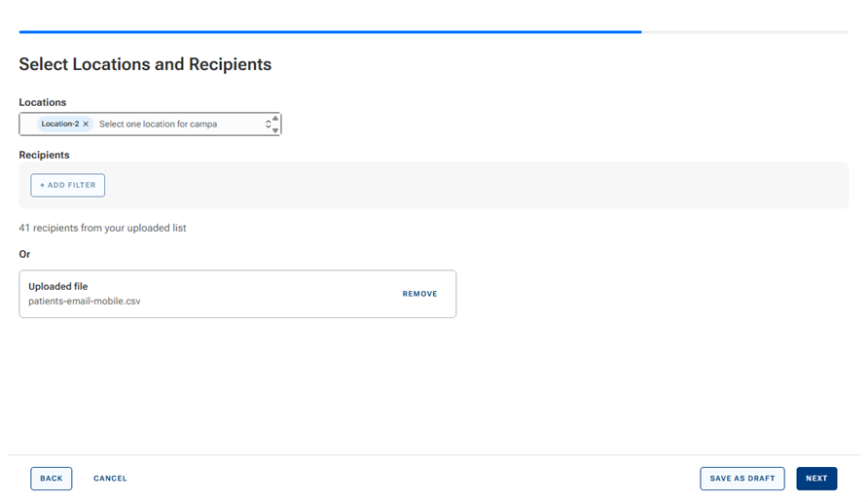Click the Add Filter button
The height and width of the screenshot is (502, 868).
tap(67, 185)
